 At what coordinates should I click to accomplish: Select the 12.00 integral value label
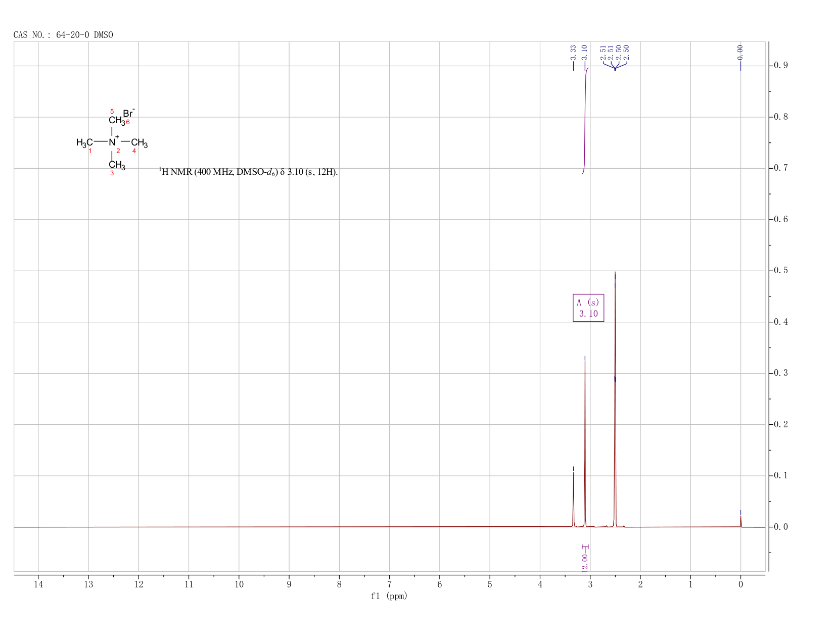(x=585, y=562)
